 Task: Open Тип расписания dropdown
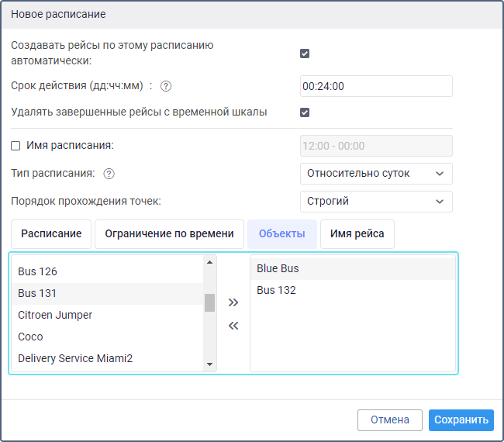coord(375,174)
